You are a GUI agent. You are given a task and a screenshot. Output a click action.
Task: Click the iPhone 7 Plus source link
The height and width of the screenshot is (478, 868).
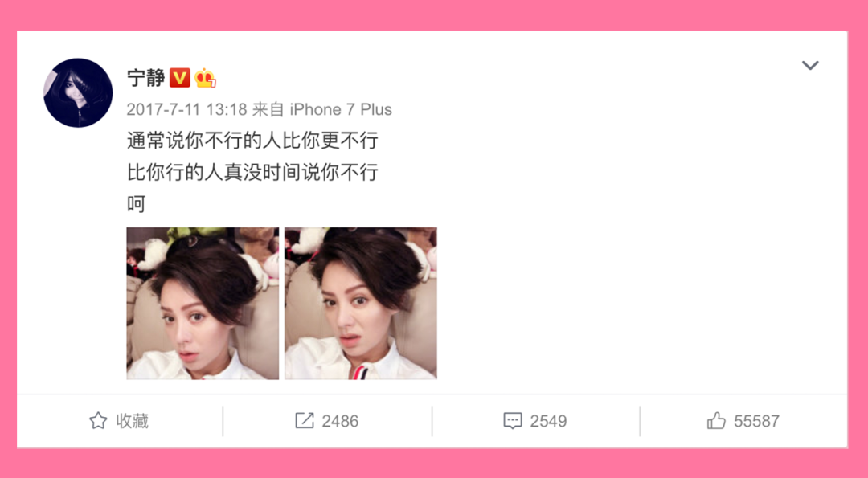pos(341,109)
